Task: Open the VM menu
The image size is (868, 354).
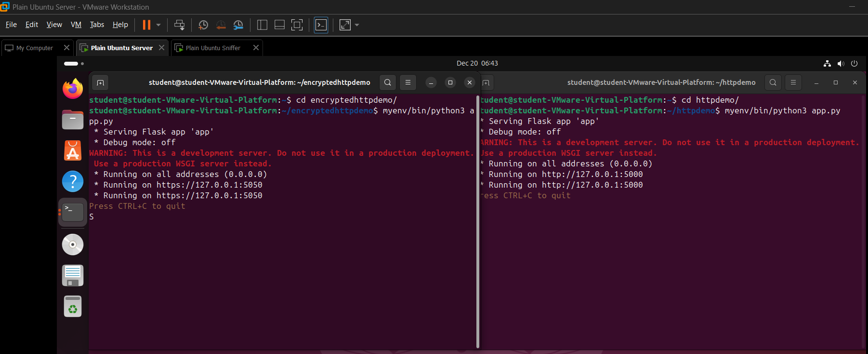Action: click(76, 25)
